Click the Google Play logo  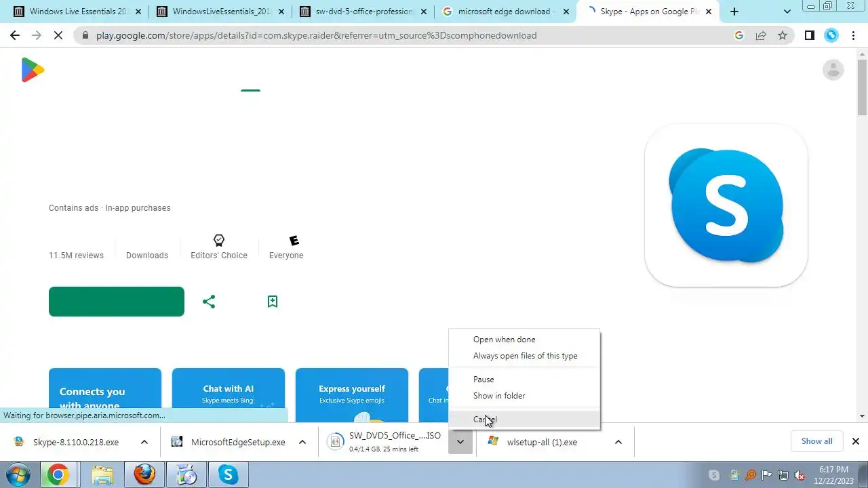(33, 70)
